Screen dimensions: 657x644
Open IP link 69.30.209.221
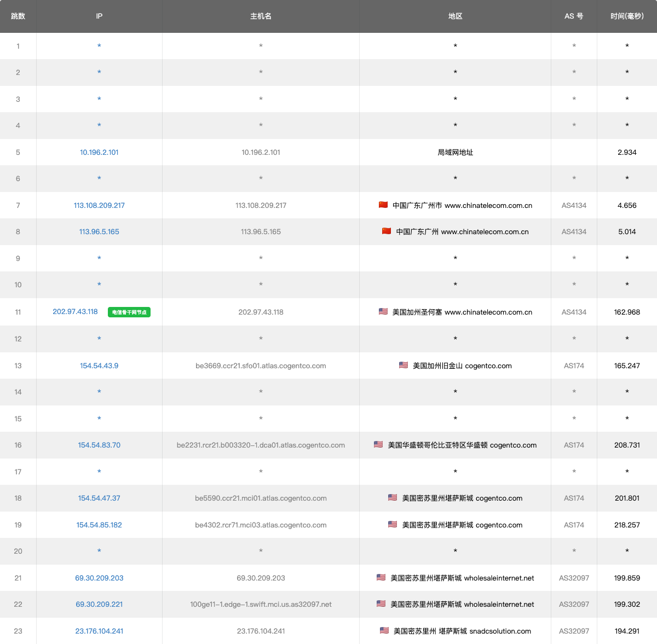pos(99,604)
